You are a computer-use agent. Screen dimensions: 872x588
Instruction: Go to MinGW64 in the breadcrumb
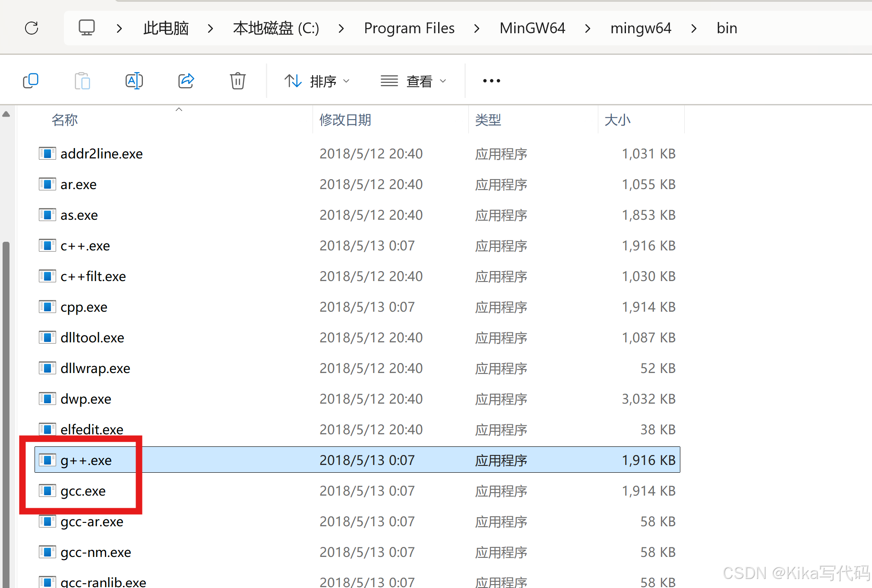click(532, 28)
